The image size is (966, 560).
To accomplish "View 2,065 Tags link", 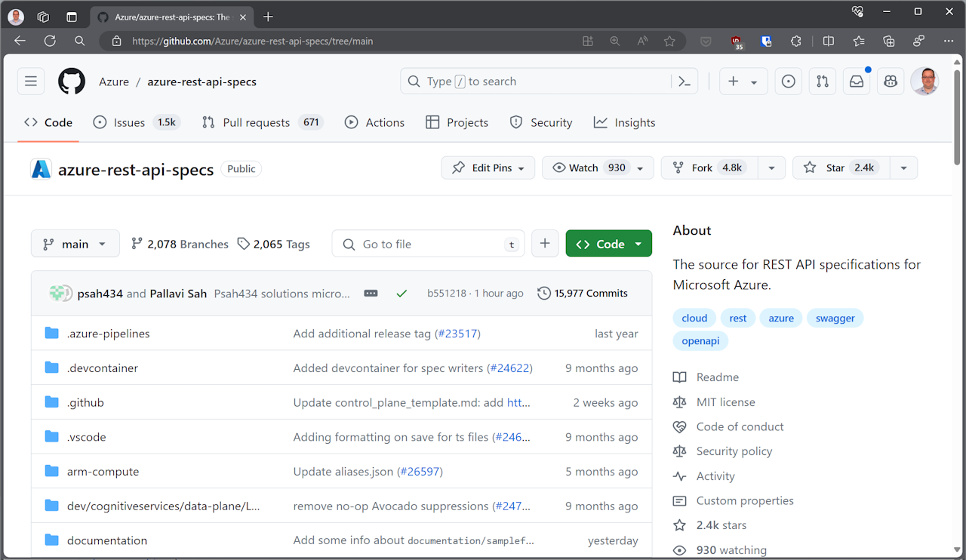I will [273, 244].
